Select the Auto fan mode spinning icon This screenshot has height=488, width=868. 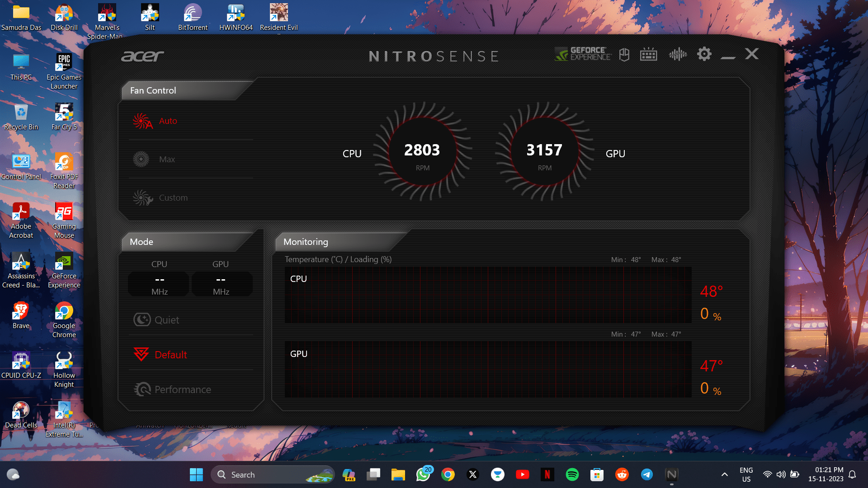(x=142, y=121)
